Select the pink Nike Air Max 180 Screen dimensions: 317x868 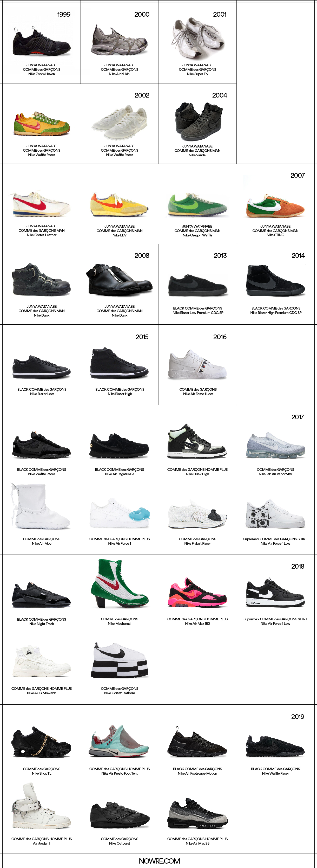pyautogui.click(x=197, y=593)
